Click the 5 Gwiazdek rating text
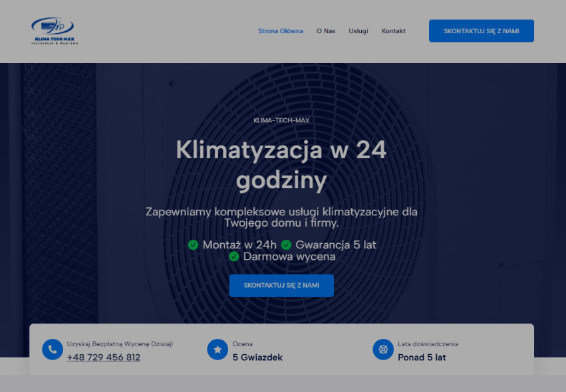The height and width of the screenshot is (392, 566). pyautogui.click(x=257, y=357)
